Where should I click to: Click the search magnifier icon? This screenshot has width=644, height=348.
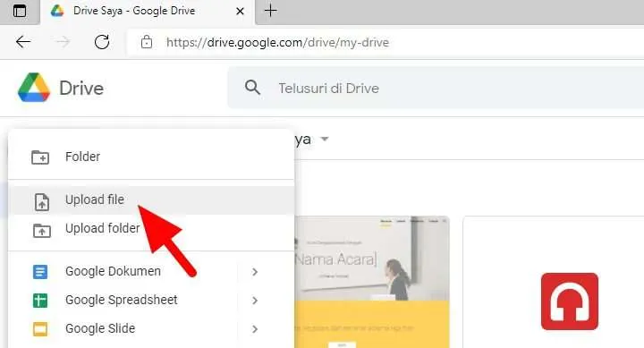coord(252,88)
